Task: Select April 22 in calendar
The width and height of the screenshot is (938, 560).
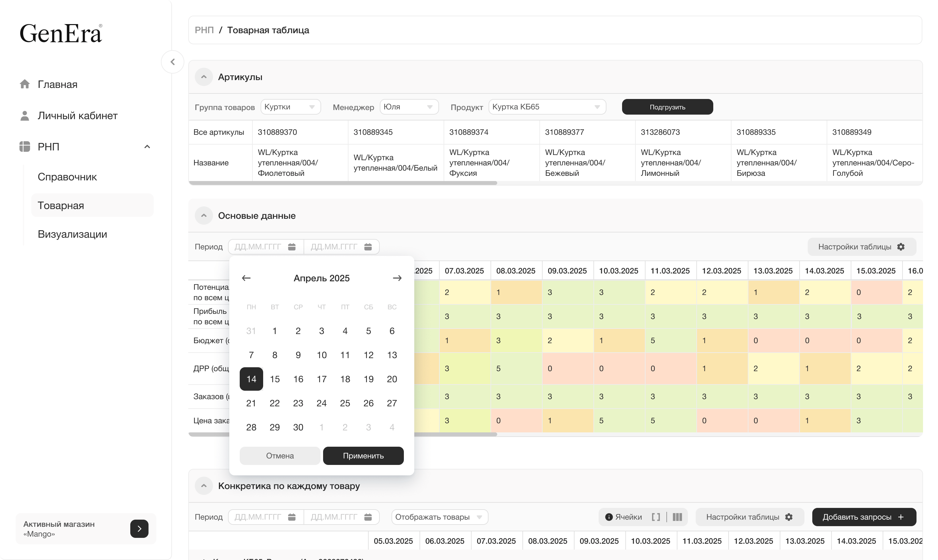Action: 275,403
